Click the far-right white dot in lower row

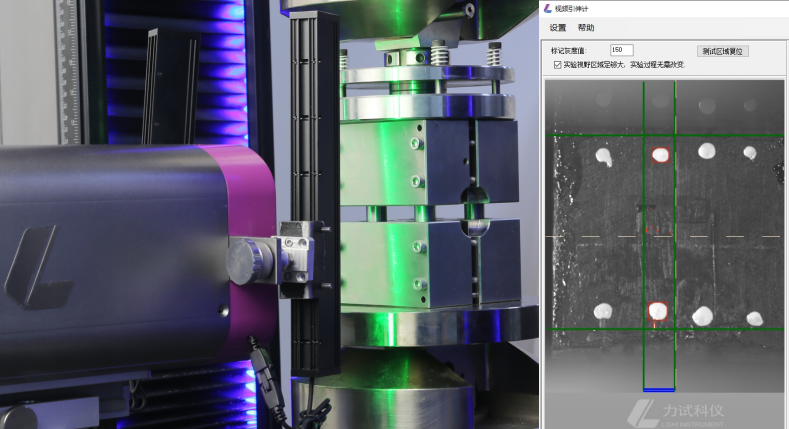click(755, 318)
